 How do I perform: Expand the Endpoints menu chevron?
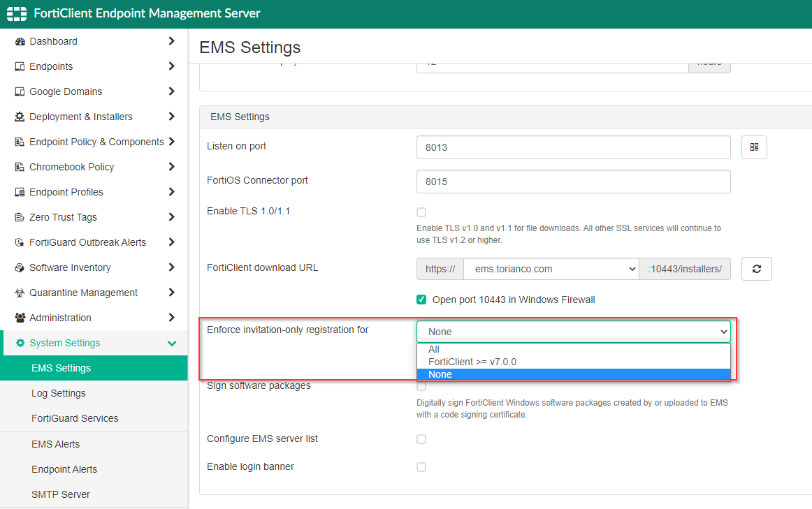pos(171,66)
